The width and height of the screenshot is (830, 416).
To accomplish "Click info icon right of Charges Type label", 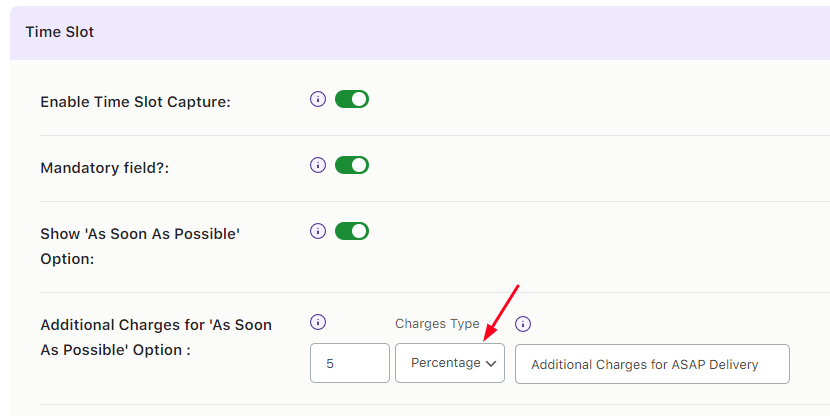I will (522, 324).
